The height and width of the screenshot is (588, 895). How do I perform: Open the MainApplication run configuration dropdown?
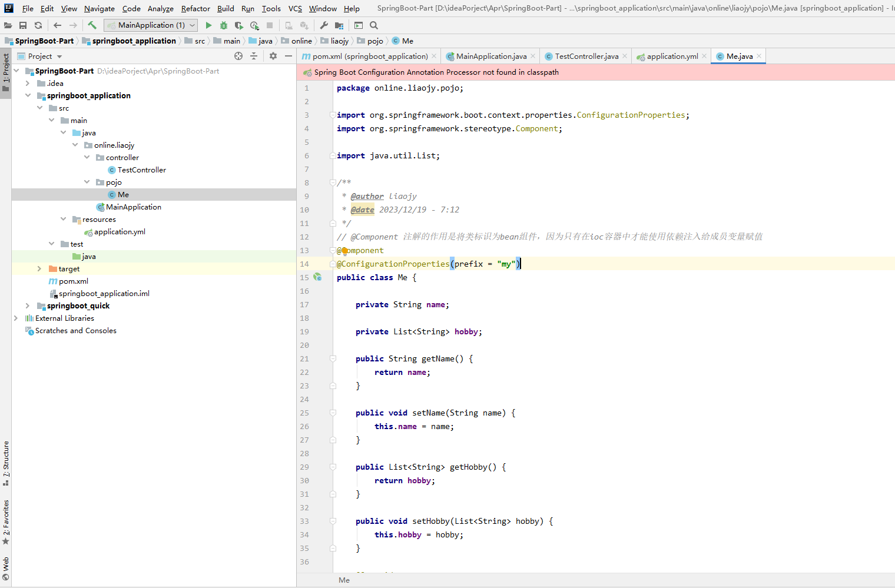[x=151, y=25]
